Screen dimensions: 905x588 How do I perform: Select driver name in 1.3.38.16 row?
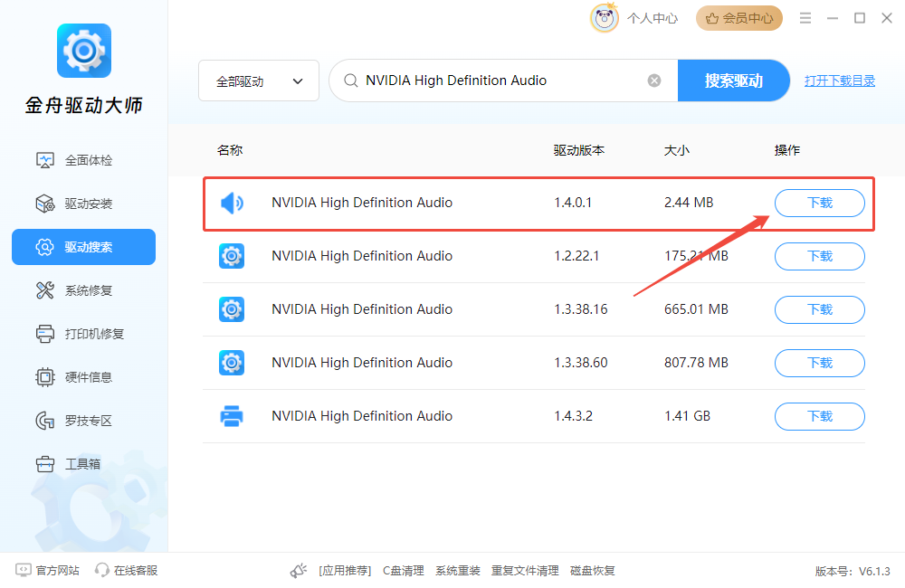[362, 309]
